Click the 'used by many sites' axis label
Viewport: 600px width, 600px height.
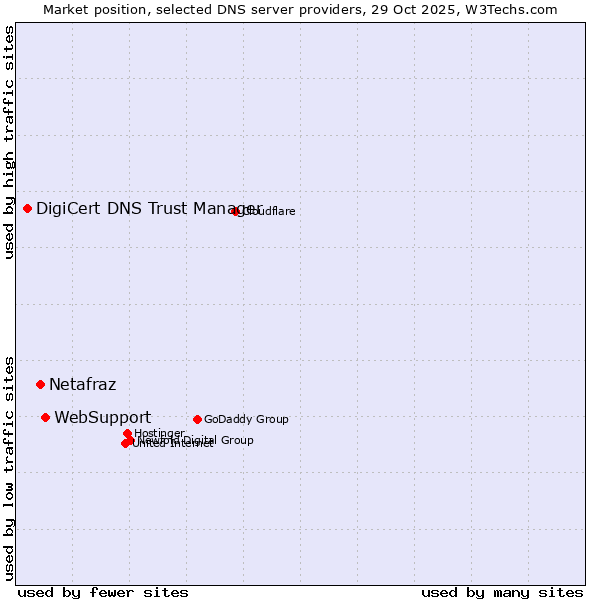pos(502,592)
